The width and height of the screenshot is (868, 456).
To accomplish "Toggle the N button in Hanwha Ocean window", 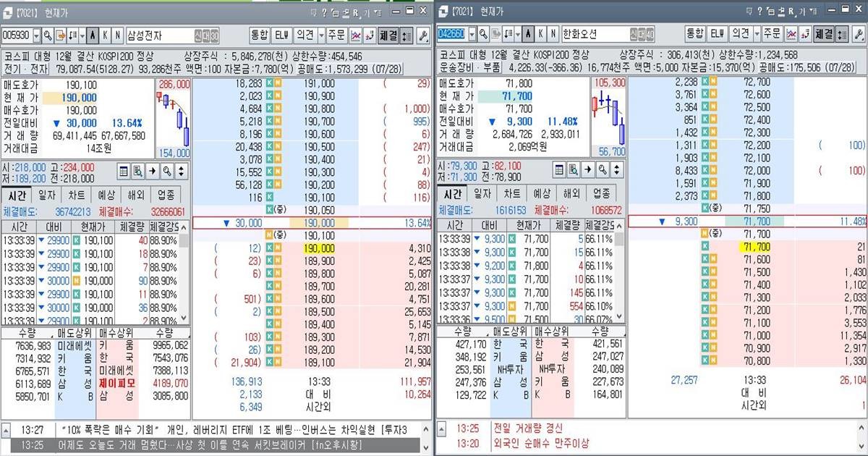I will [x=553, y=35].
